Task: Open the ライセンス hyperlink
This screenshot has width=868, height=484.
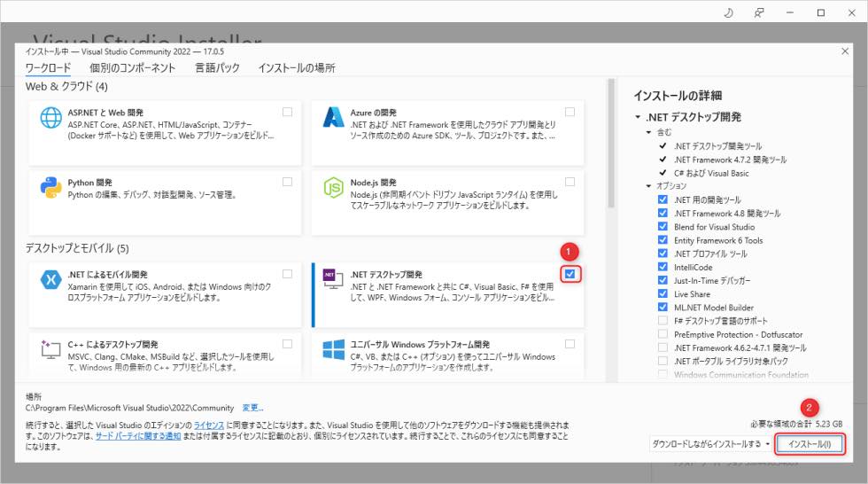Action: click(210, 426)
